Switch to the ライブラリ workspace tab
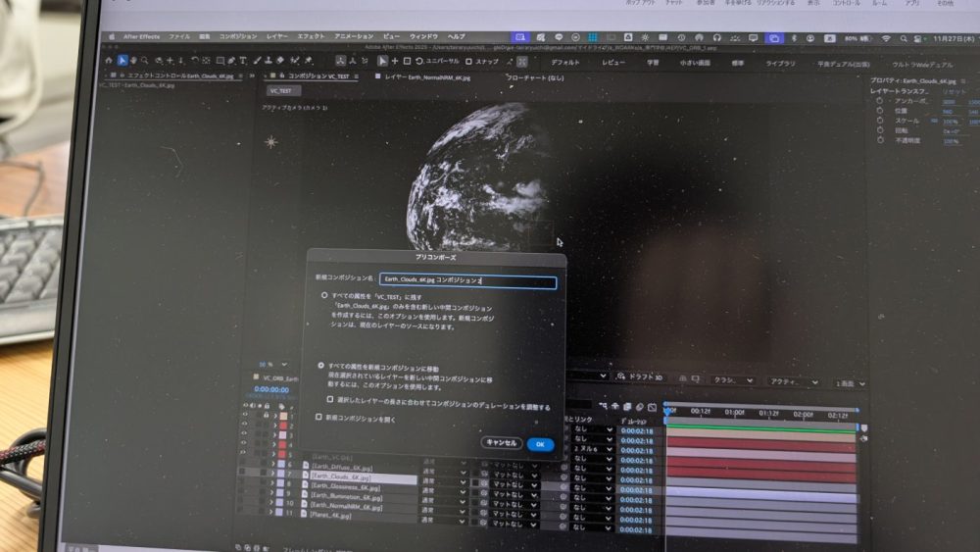The width and height of the screenshot is (980, 552). pyautogui.click(x=781, y=63)
